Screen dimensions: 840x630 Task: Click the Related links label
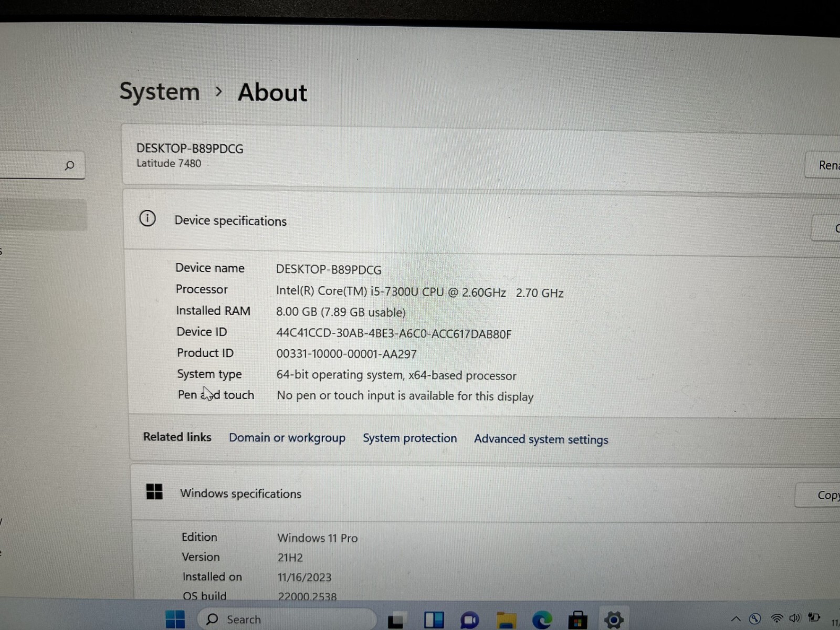177,437
